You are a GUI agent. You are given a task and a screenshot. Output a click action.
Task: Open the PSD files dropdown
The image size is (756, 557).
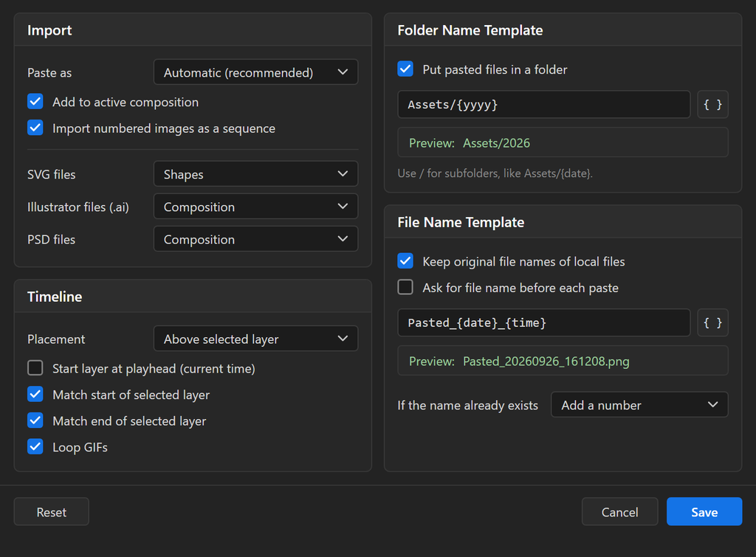click(255, 239)
